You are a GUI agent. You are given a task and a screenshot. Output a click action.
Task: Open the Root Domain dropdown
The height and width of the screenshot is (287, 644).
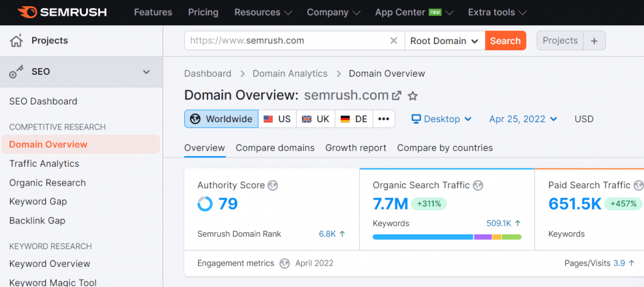(445, 41)
